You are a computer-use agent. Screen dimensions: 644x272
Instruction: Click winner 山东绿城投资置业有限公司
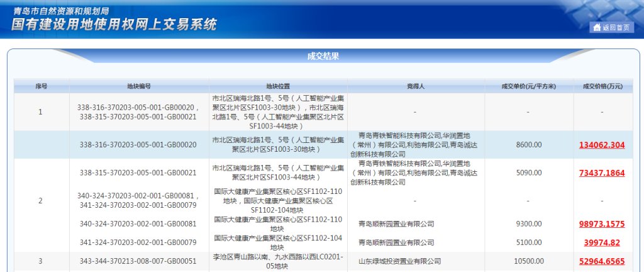pos(399,261)
